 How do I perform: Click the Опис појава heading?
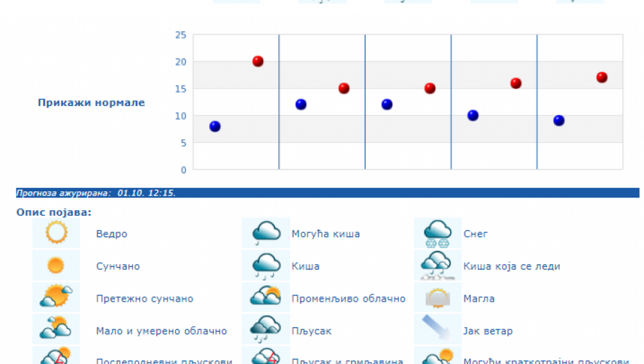(x=54, y=212)
